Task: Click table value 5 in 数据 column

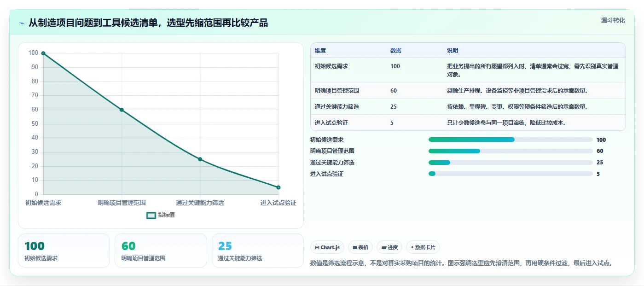Action: 392,123
